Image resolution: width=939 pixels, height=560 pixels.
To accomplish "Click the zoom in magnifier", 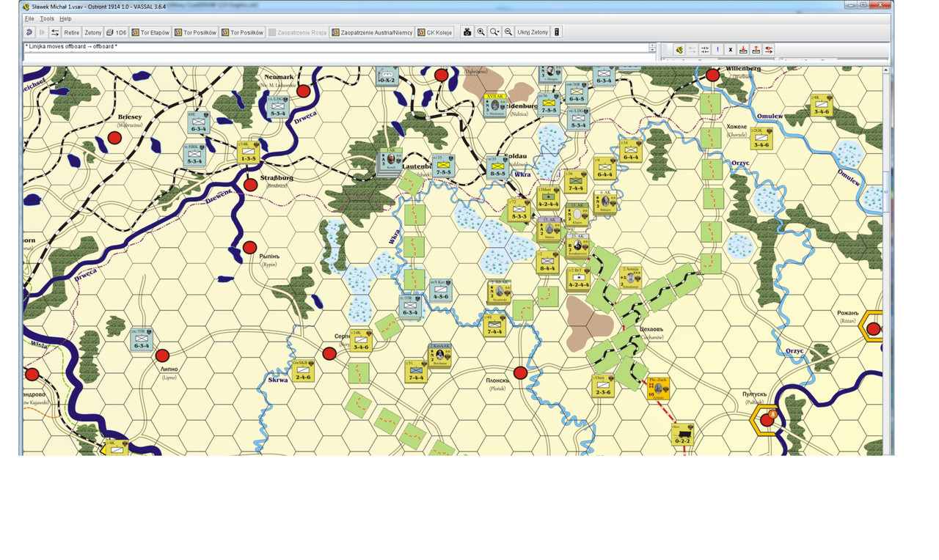I will pyautogui.click(x=481, y=32).
